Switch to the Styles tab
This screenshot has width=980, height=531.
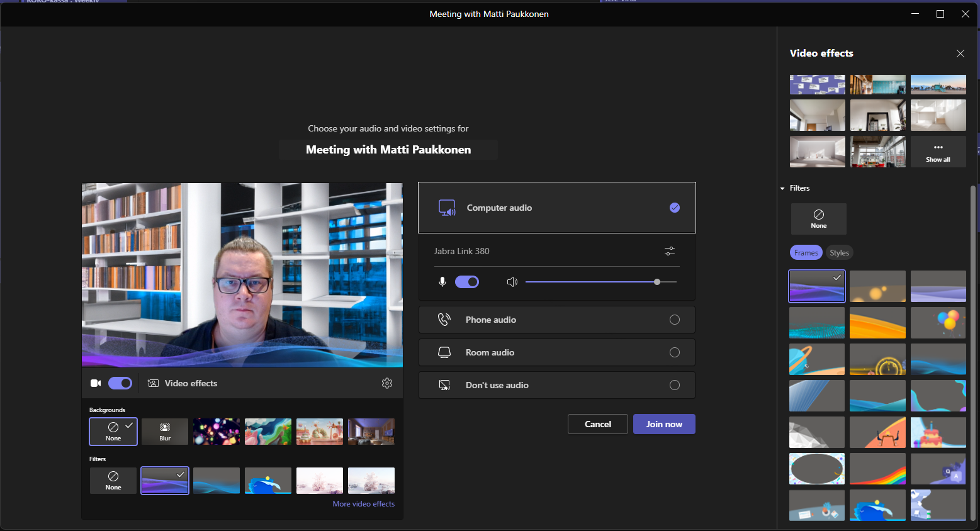click(x=839, y=252)
